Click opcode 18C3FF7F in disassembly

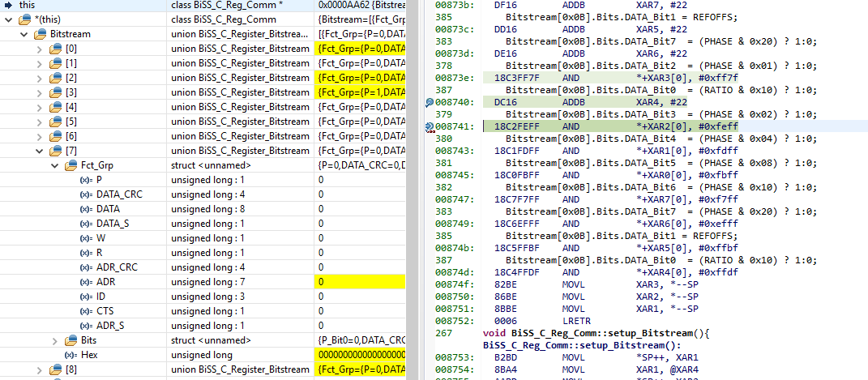pyautogui.click(x=515, y=78)
